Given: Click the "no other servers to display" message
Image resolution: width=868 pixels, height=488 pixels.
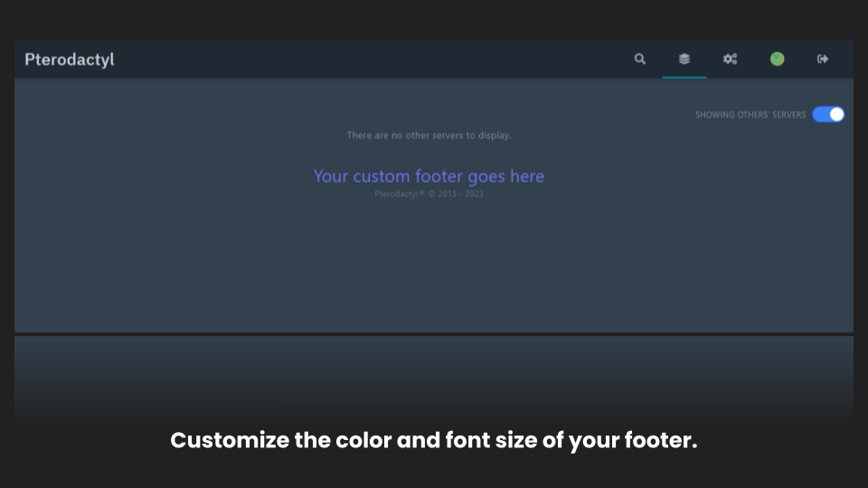Looking at the screenshot, I should pyautogui.click(x=429, y=136).
